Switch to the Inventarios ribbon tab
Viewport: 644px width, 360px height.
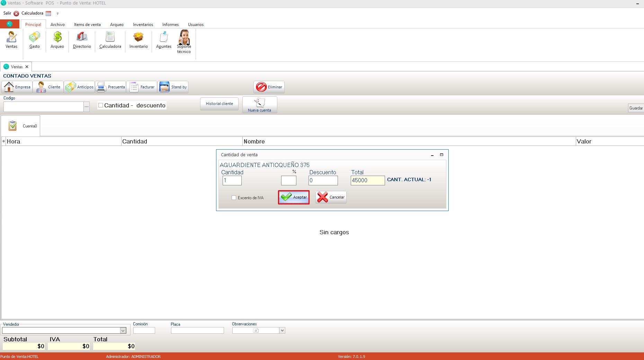(143, 25)
